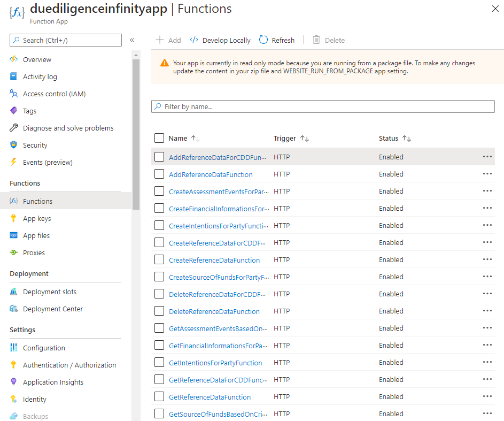Open GetReferenceDataFunction function link
504x421 pixels.
pos(210,397)
